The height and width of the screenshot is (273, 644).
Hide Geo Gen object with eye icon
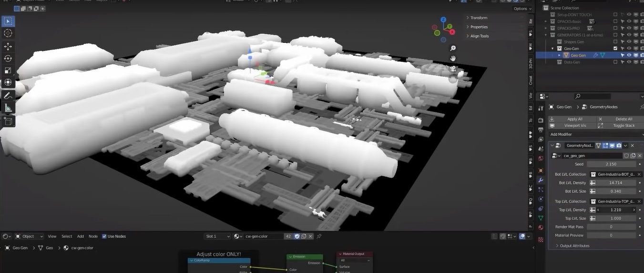(629, 55)
